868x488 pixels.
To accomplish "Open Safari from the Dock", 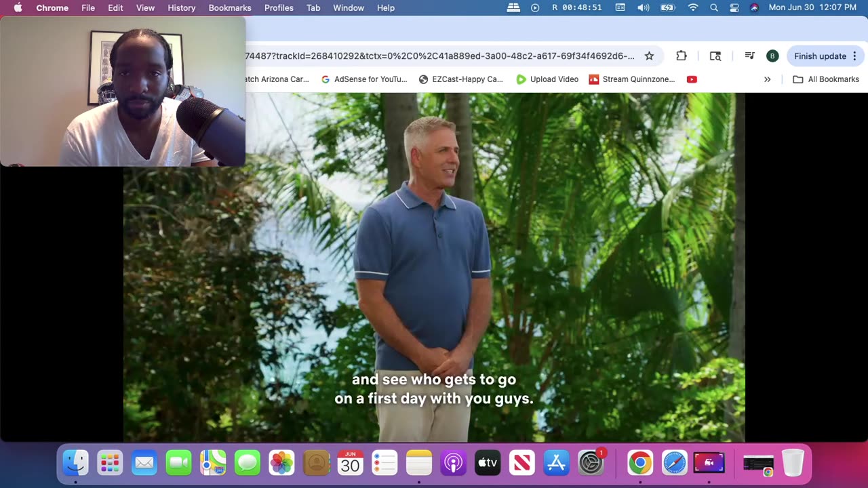I will [x=675, y=463].
